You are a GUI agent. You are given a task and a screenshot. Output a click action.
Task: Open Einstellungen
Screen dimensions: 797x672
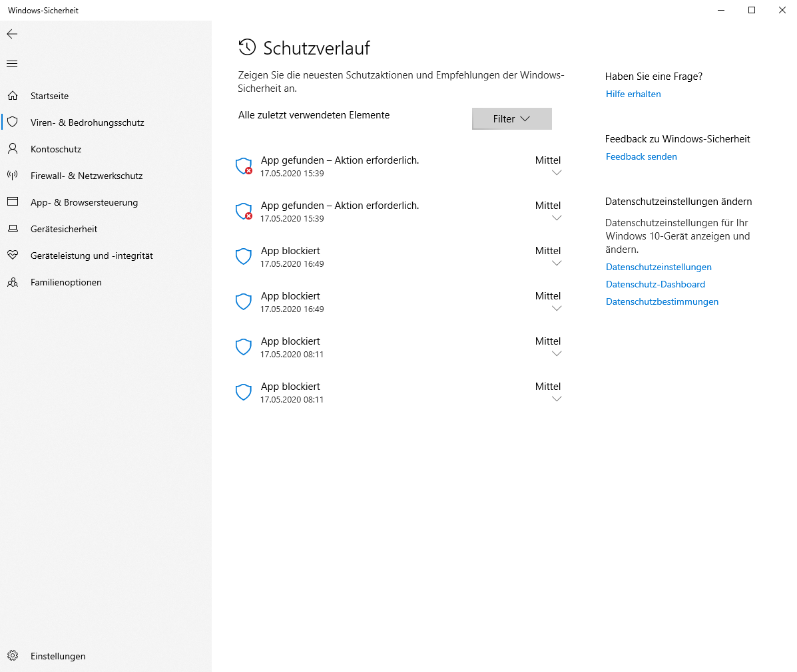(x=106, y=656)
